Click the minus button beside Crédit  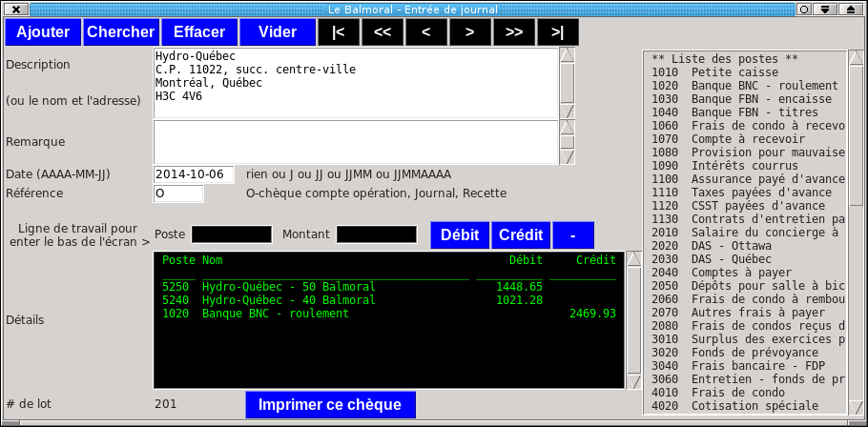pos(573,235)
